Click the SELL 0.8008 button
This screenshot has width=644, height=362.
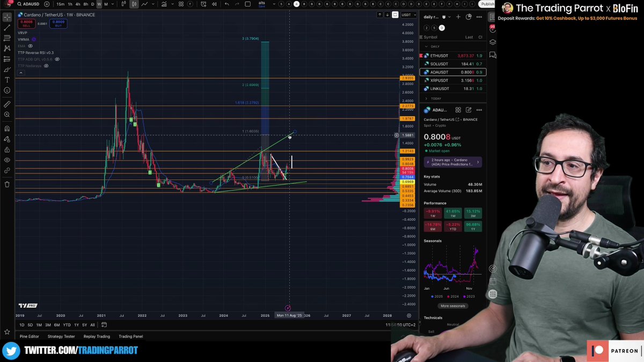point(26,24)
